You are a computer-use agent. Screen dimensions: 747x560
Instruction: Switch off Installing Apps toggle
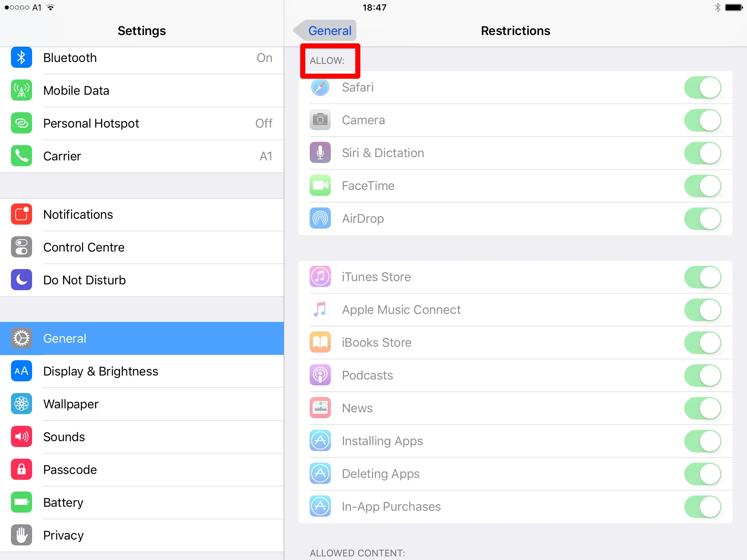[x=703, y=441]
